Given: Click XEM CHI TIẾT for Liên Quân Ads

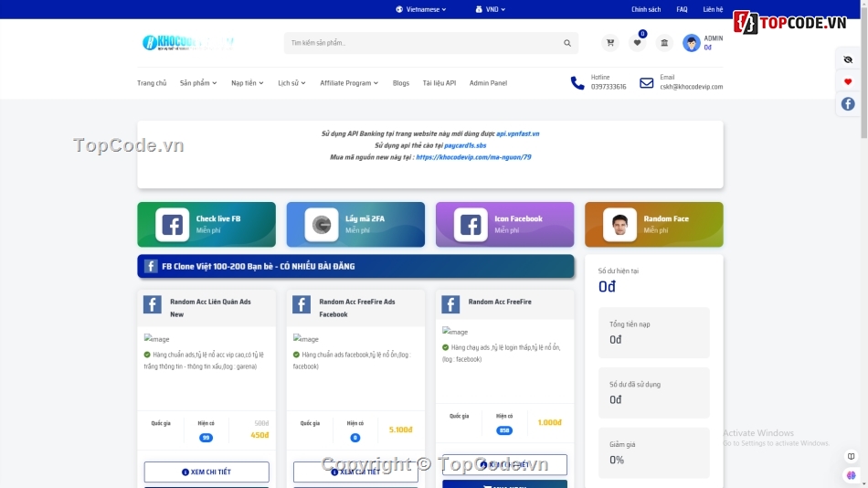Looking at the screenshot, I should [206, 472].
